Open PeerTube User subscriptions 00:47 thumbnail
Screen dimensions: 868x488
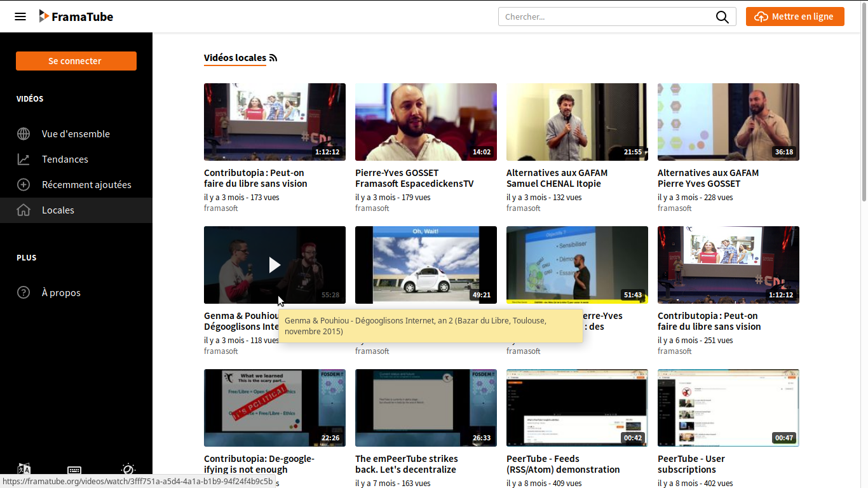point(728,408)
